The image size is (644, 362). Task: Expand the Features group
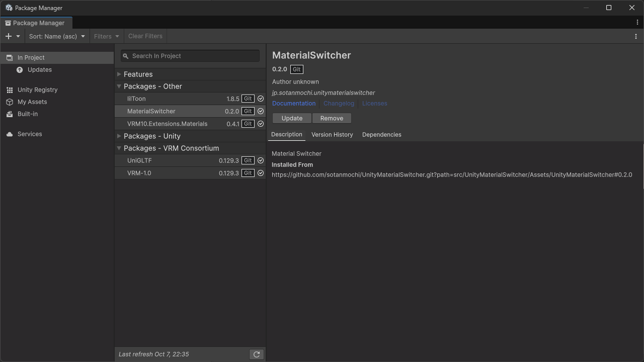point(119,74)
